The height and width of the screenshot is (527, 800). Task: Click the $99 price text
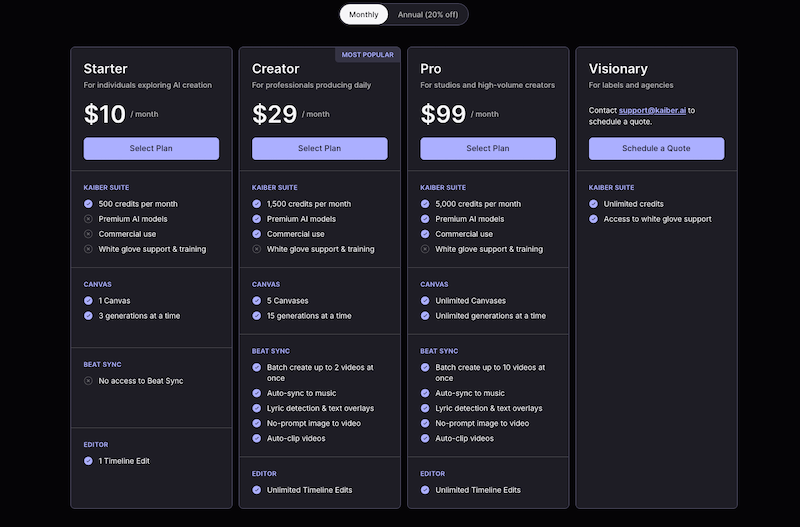tap(443, 114)
